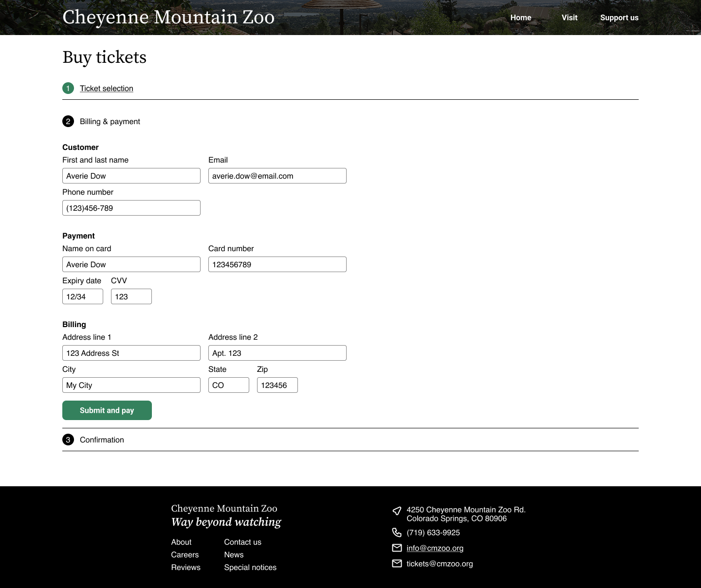The height and width of the screenshot is (588, 701).
Task: Focus the Phone number field
Action: (131, 208)
